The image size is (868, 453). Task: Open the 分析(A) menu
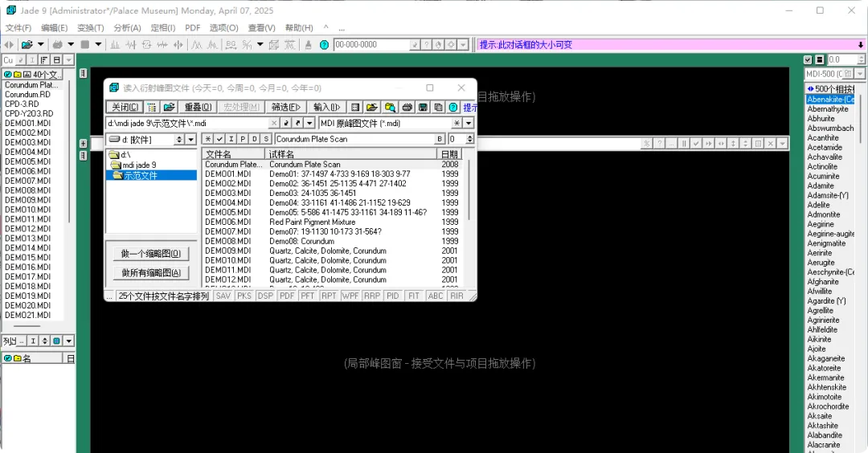tap(127, 27)
